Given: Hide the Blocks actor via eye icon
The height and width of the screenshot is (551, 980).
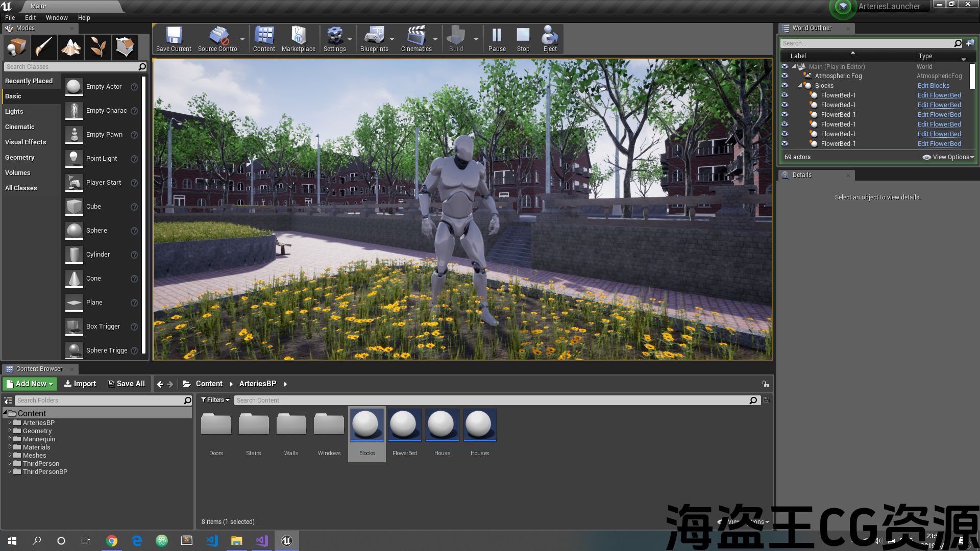Looking at the screenshot, I should [x=785, y=86].
